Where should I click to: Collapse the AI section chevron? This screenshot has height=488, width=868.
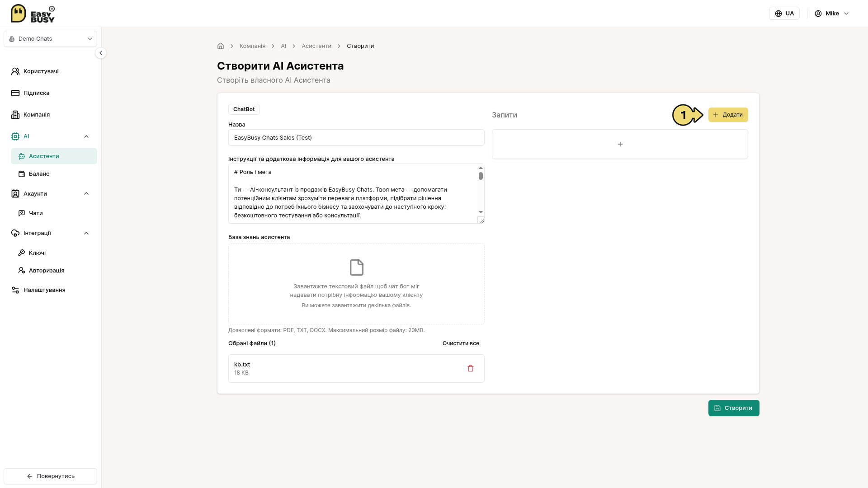pyautogui.click(x=86, y=136)
